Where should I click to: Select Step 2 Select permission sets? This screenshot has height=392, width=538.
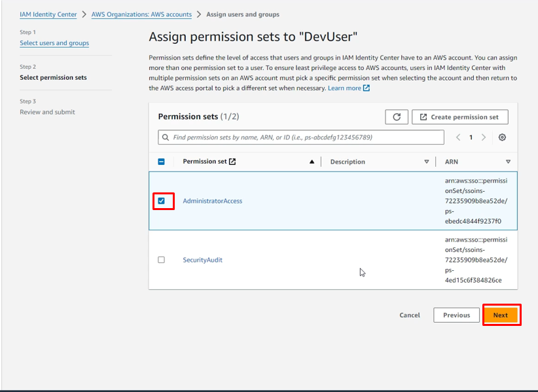pos(53,77)
